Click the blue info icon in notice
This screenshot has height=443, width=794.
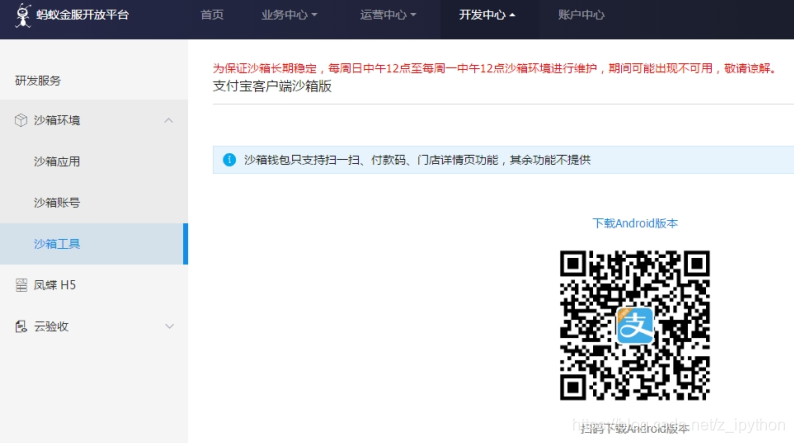(229, 160)
